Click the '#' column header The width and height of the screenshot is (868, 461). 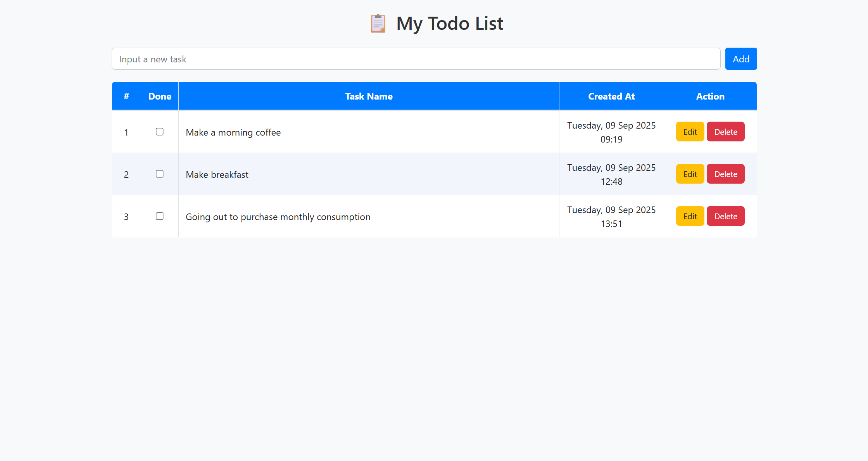tap(126, 96)
